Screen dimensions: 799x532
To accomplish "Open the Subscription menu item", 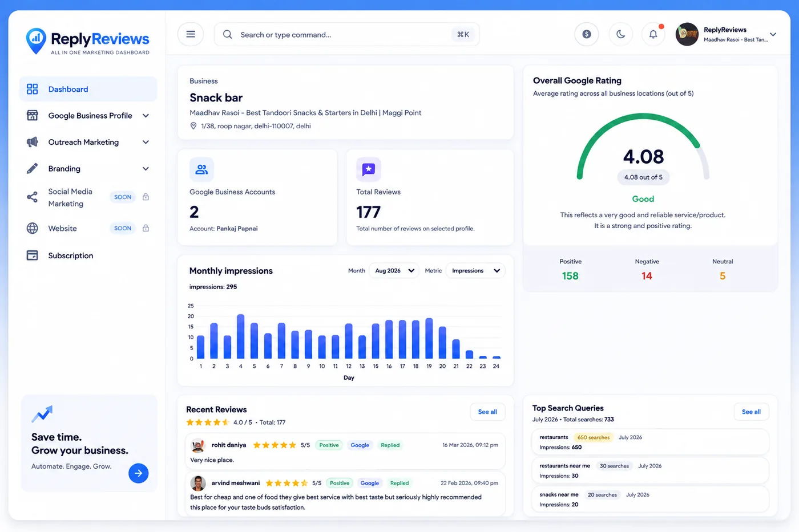I will (x=88, y=255).
